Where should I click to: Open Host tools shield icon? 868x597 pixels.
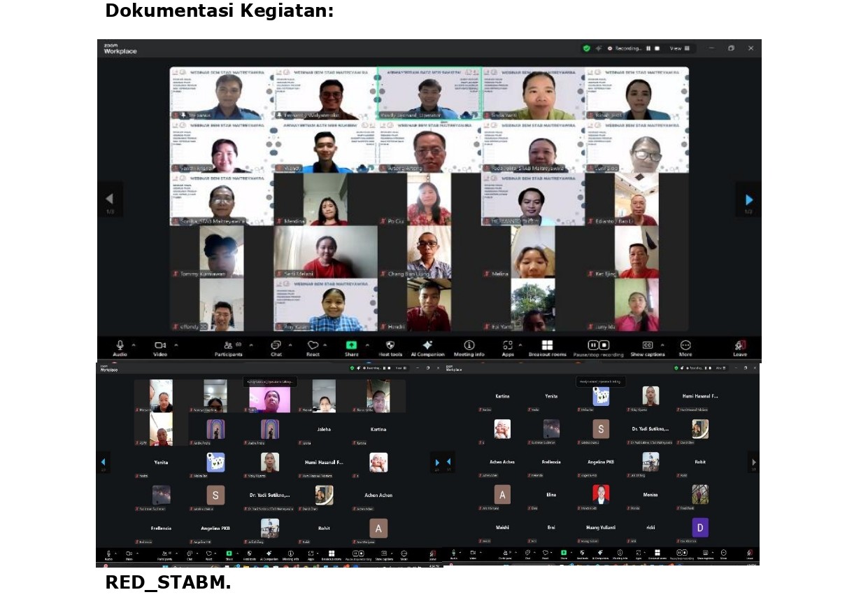pos(390,346)
